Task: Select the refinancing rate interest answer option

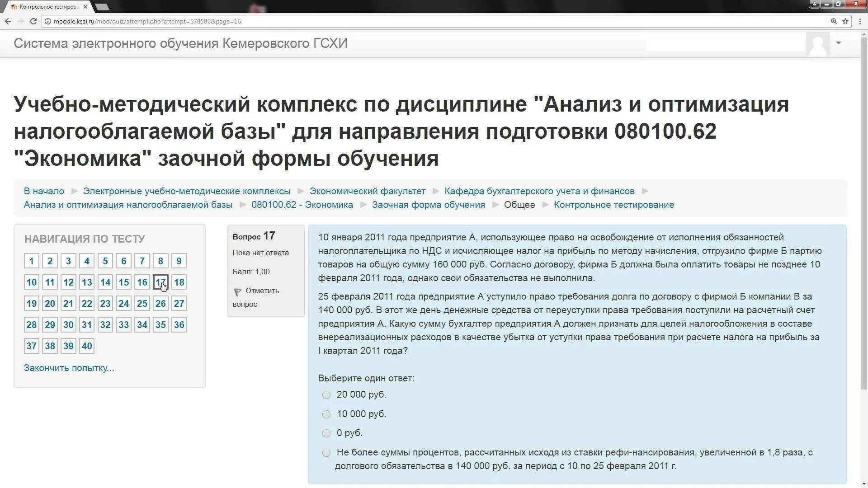Action: [x=326, y=453]
